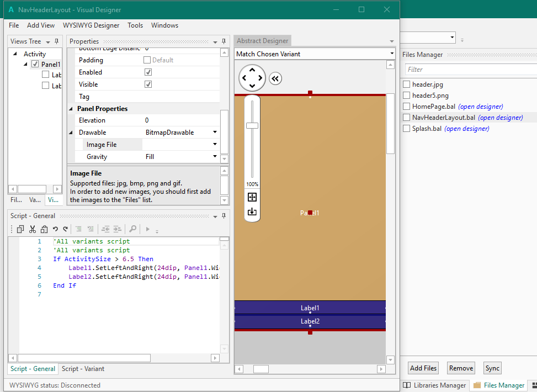Click the Add Files button

pos(423,368)
